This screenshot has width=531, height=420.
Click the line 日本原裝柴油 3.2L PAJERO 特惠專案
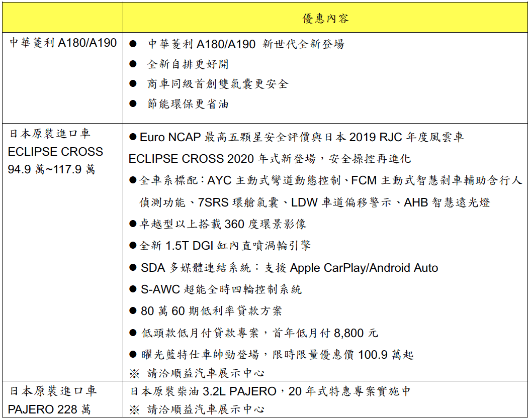(270, 391)
